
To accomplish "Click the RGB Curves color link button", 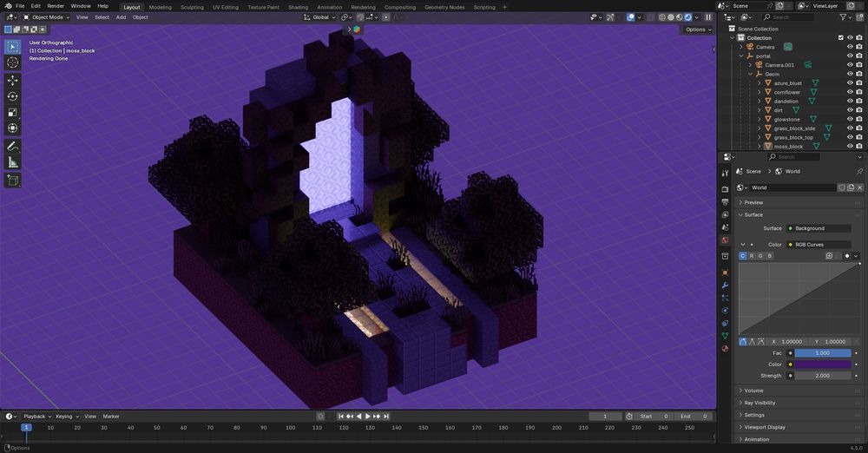I will pos(819,244).
